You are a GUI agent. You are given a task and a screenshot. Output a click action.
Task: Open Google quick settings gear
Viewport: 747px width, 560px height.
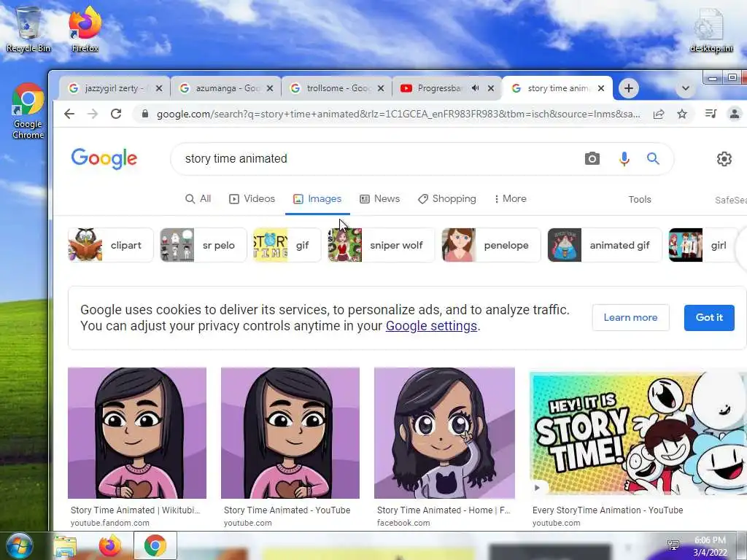point(724,158)
